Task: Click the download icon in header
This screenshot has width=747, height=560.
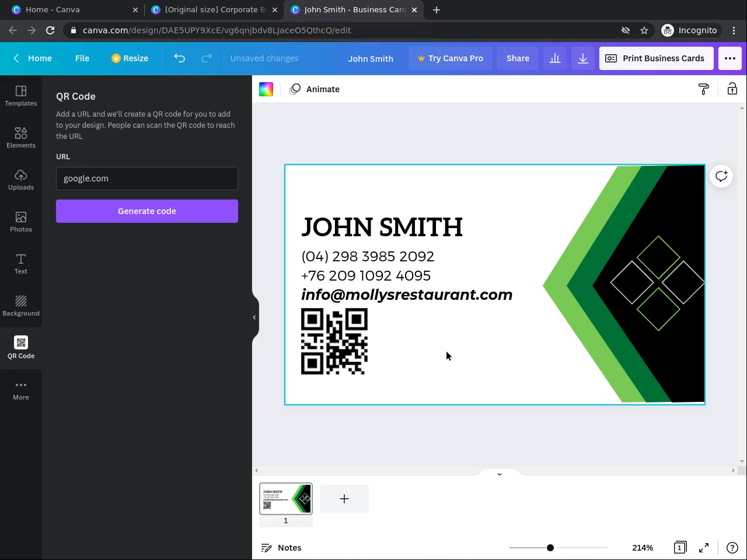Action: [583, 58]
